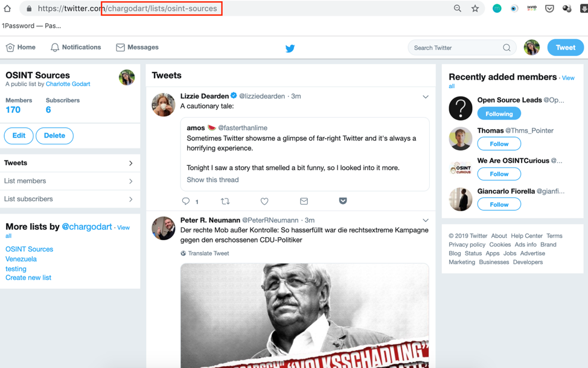
Task: Click Edit list button
Action: 19,136
